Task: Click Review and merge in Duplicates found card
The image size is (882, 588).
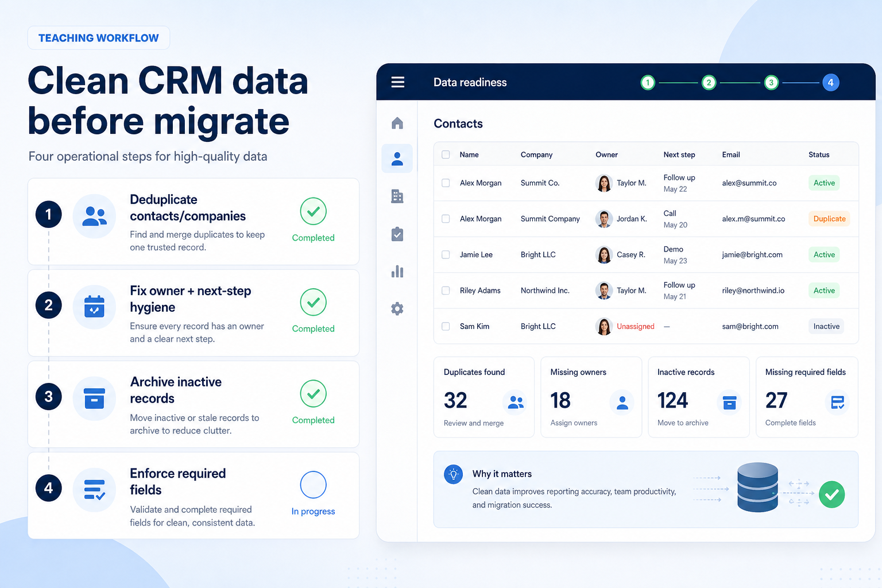Action: pyautogui.click(x=474, y=423)
